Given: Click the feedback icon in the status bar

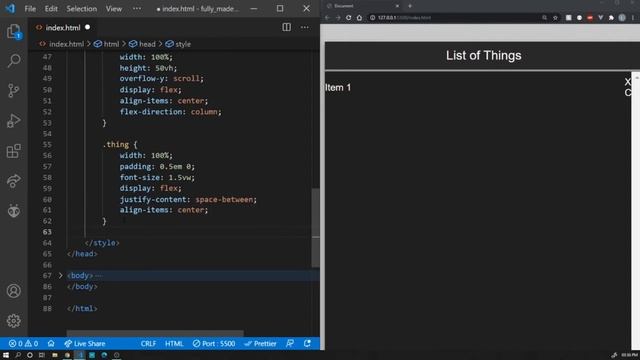Looking at the screenshot, I should pos(290,344).
